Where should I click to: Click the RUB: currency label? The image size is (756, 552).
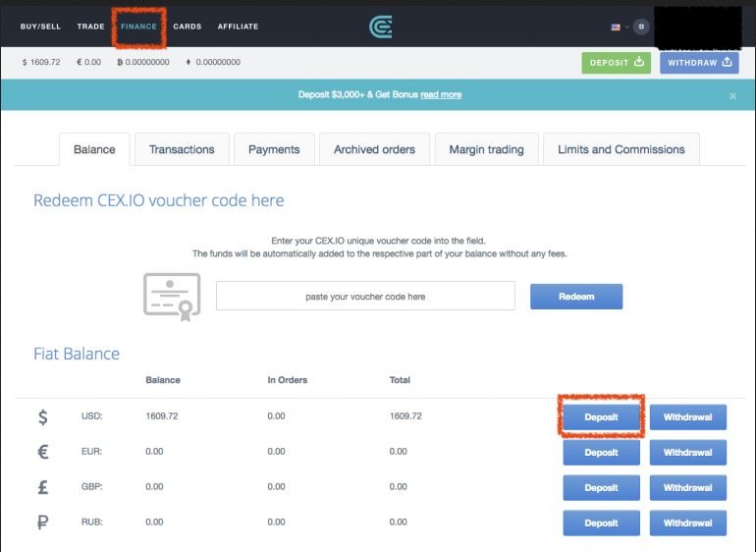(x=91, y=522)
